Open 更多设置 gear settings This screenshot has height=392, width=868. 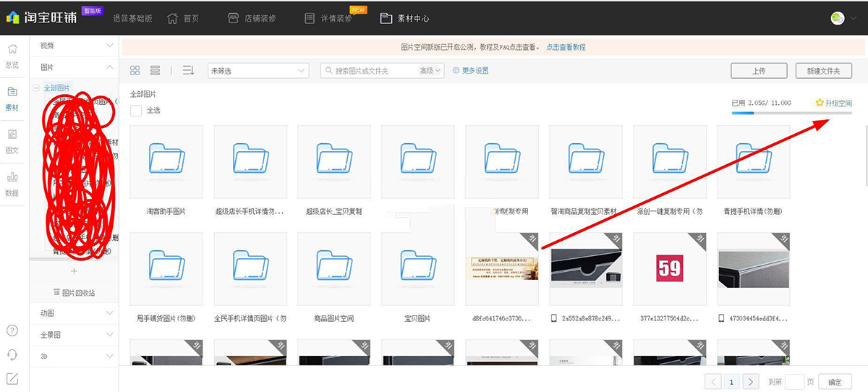(470, 71)
